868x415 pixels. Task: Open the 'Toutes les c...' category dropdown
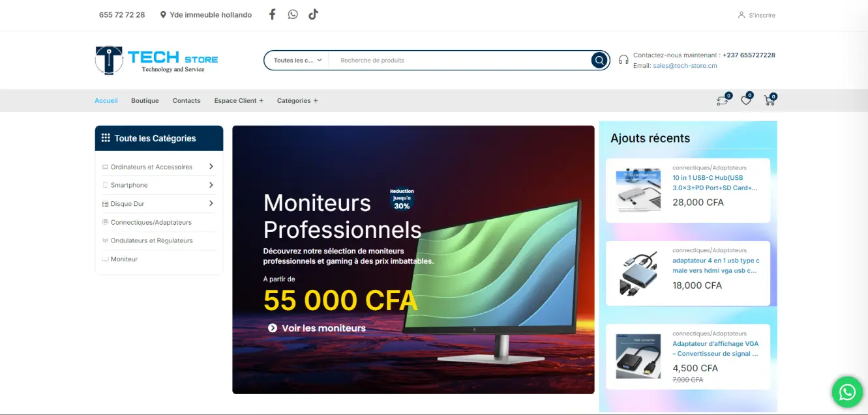(x=297, y=61)
